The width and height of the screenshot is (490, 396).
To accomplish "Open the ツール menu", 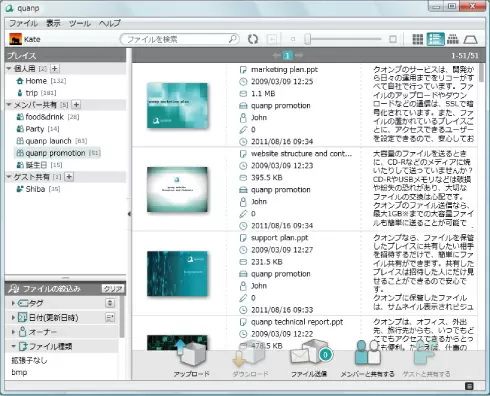I will pos(80,23).
